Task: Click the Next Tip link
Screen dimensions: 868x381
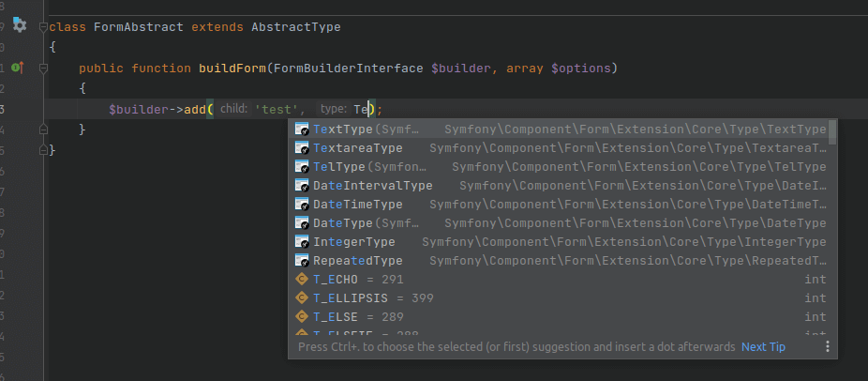Action: (763, 347)
